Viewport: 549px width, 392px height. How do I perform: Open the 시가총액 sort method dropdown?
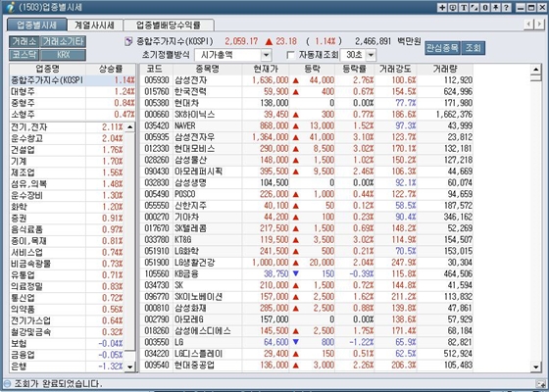coord(266,55)
